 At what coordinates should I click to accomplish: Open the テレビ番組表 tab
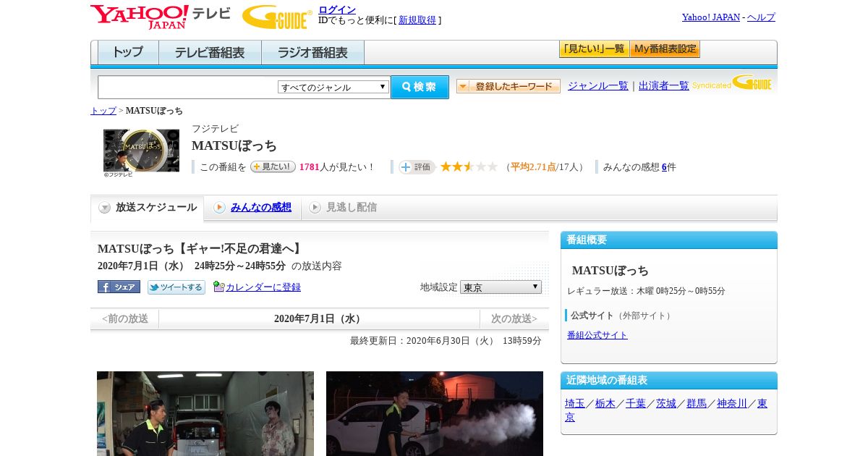210,53
